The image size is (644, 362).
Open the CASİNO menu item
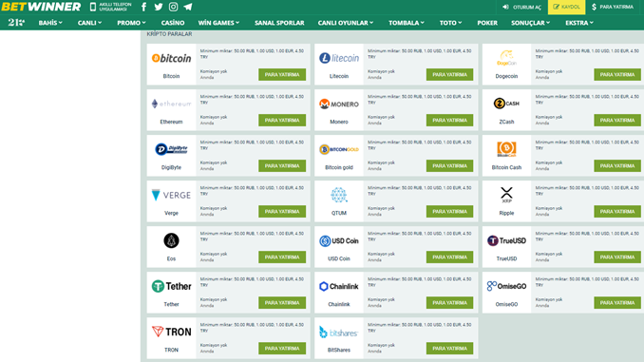point(173,23)
